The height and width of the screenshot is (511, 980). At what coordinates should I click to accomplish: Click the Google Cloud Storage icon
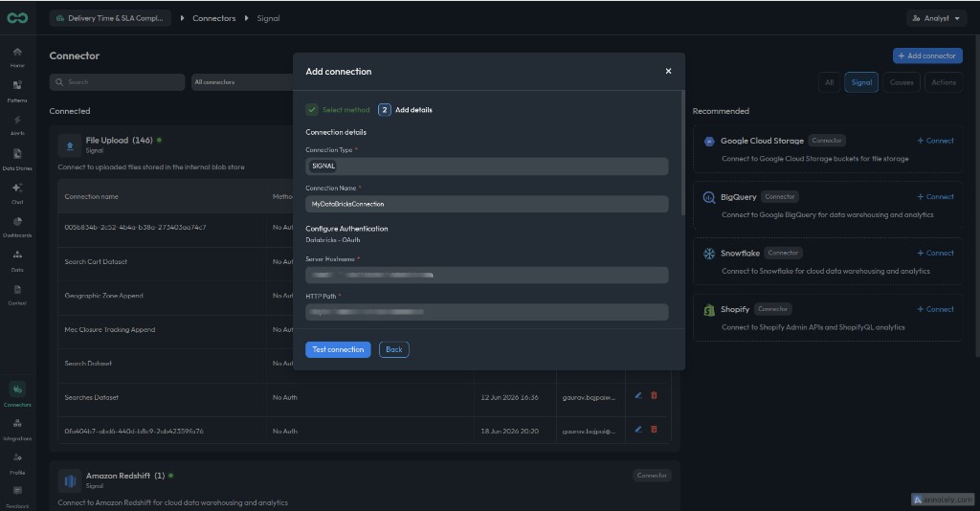709,142
